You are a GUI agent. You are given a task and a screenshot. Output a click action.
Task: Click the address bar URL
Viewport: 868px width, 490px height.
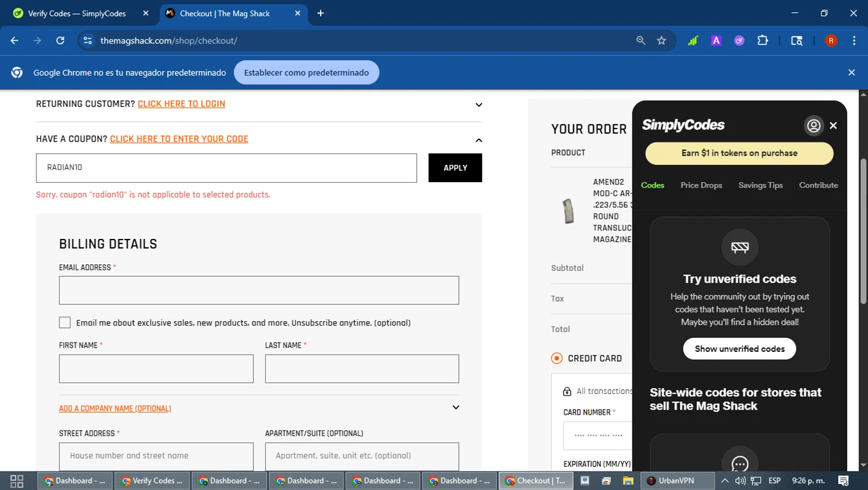pyautogui.click(x=168, y=40)
